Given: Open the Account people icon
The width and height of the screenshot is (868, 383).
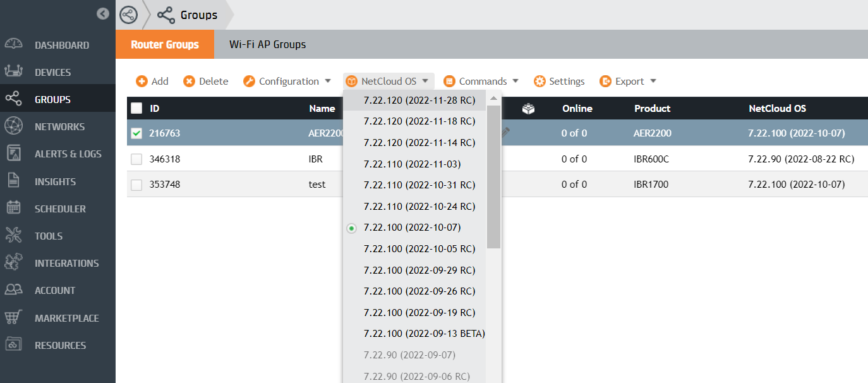Looking at the screenshot, I should click(x=14, y=290).
